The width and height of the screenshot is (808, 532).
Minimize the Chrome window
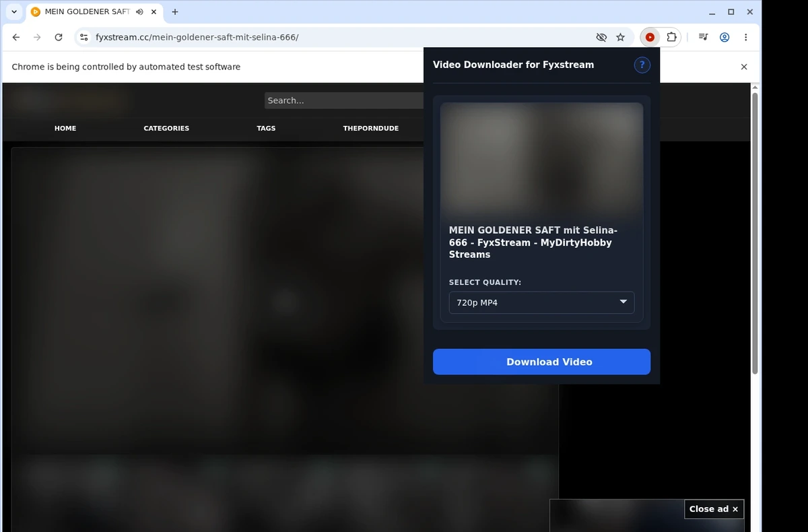712,12
